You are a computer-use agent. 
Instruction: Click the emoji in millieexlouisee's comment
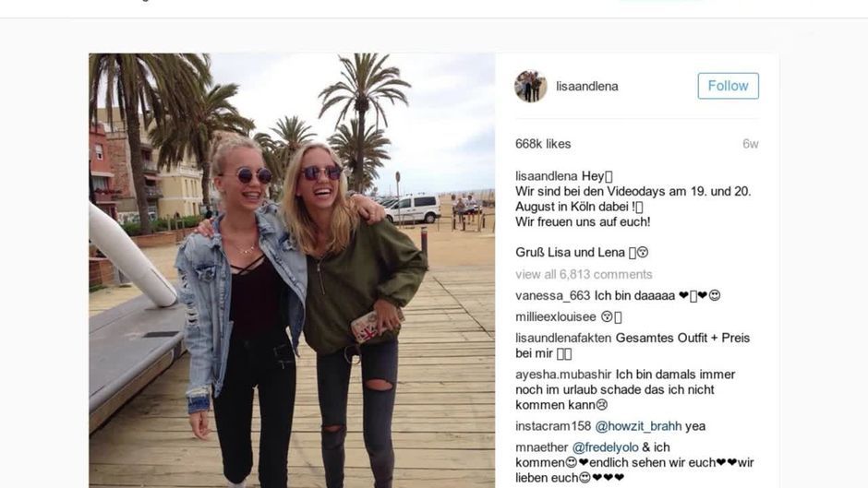pyautogui.click(x=608, y=316)
